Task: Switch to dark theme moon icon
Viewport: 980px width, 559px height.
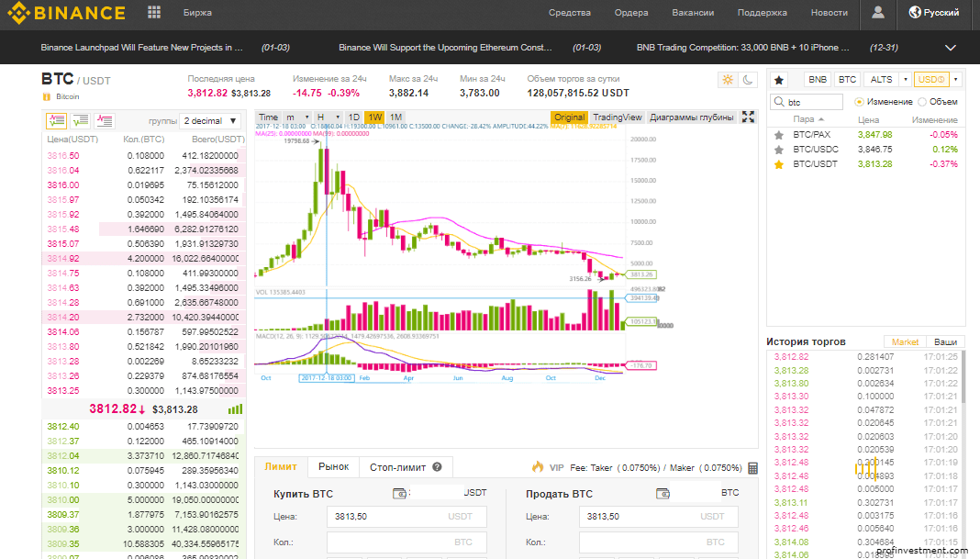Action: pos(748,80)
